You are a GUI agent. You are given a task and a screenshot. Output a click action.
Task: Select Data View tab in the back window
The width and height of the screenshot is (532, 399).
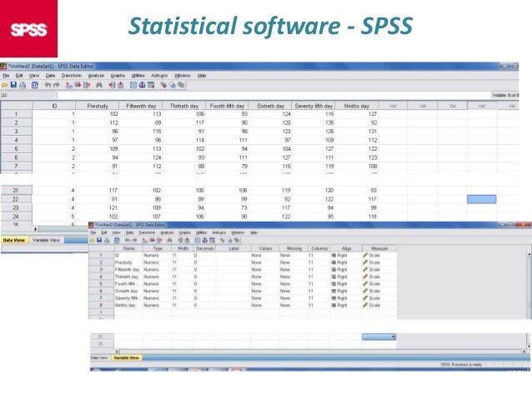point(14,240)
